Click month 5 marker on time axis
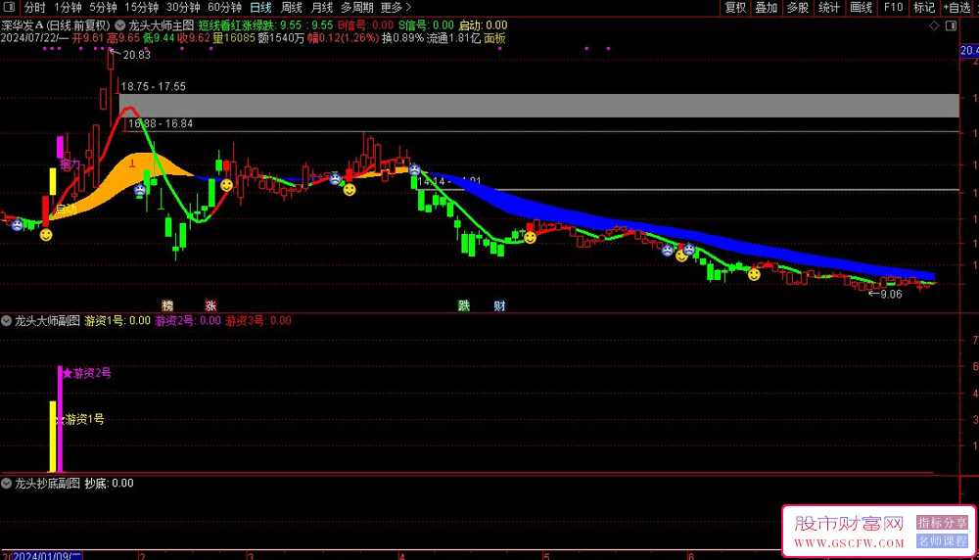 pos(545,556)
